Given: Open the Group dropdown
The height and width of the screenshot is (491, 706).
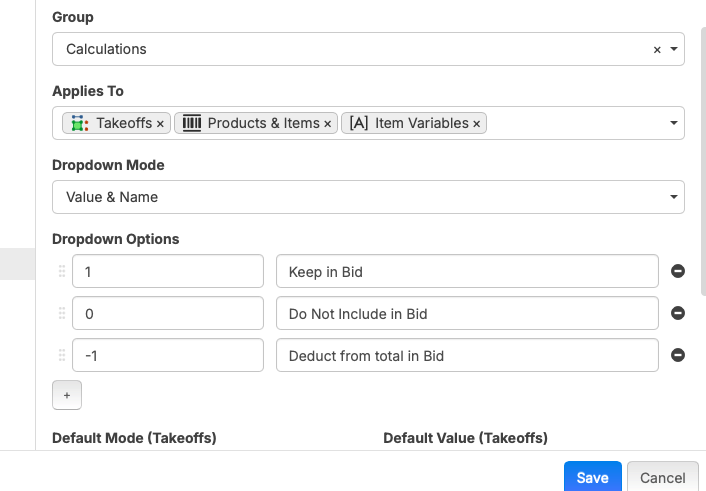Looking at the screenshot, I should click(x=674, y=49).
